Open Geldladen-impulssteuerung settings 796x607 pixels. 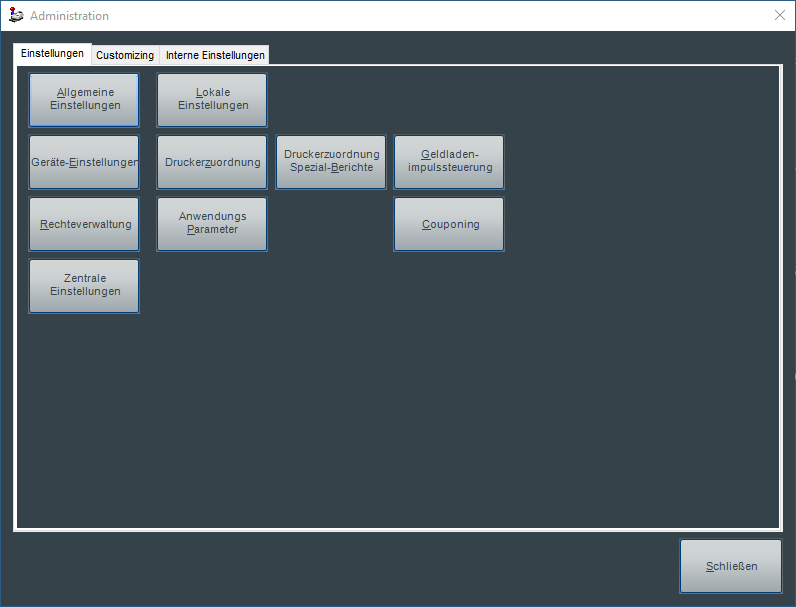click(449, 162)
